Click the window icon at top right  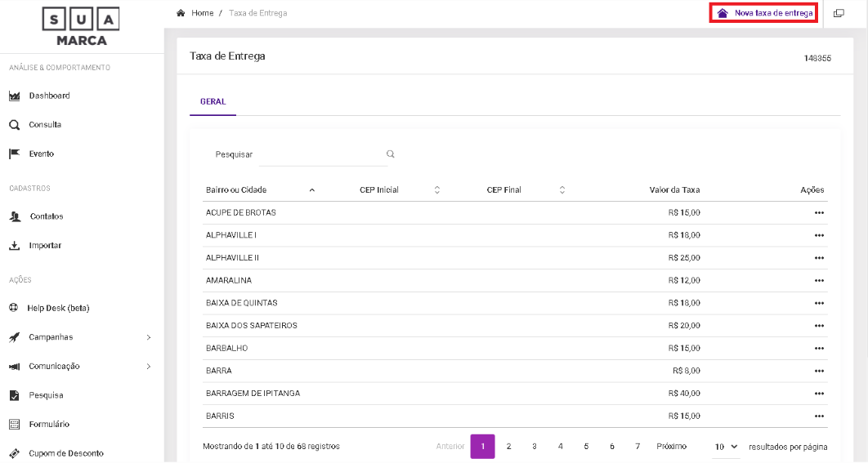point(839,13)
